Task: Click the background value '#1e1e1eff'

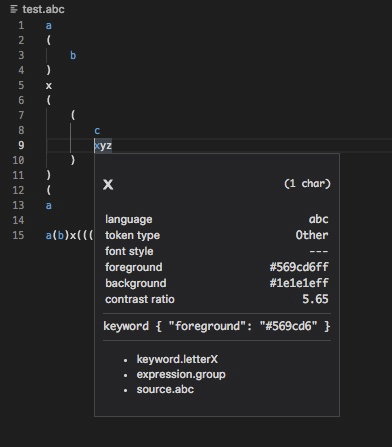Action: (299, 283)
